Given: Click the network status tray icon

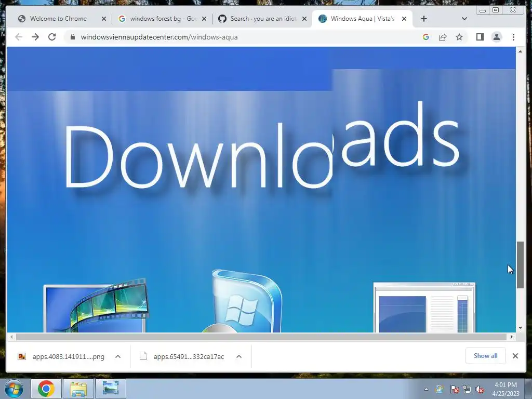Looking at the screenshot, I should coord(467,390).
